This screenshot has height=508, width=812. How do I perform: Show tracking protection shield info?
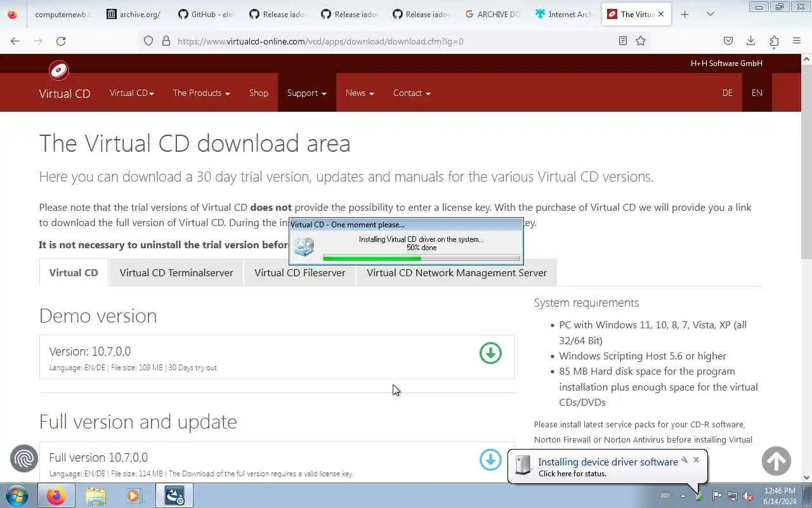(x=148, y=41)
